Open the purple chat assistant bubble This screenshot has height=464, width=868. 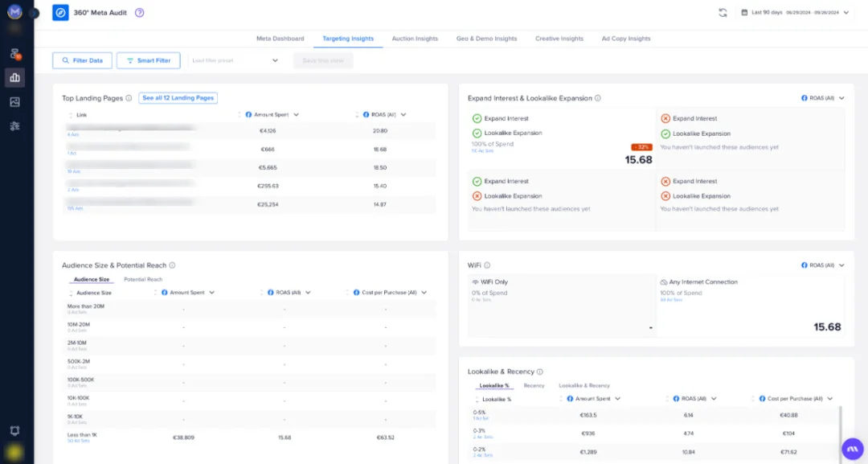[853, 449]
